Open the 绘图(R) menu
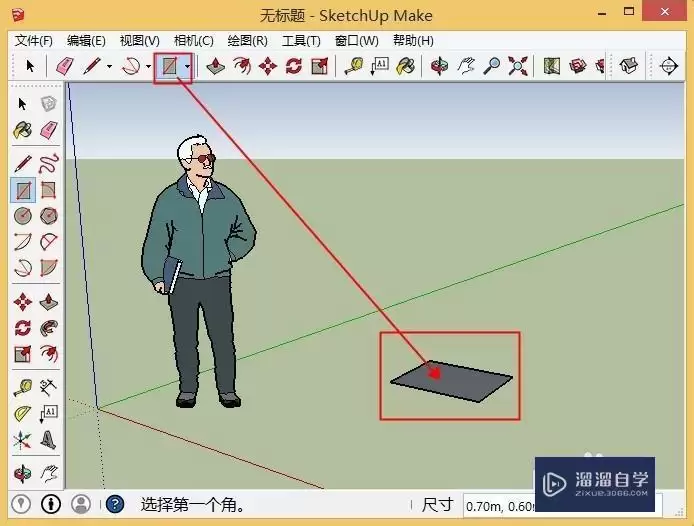Image resolution: width=694 pixels, height=526 pixels. click(x=247, y=41)
